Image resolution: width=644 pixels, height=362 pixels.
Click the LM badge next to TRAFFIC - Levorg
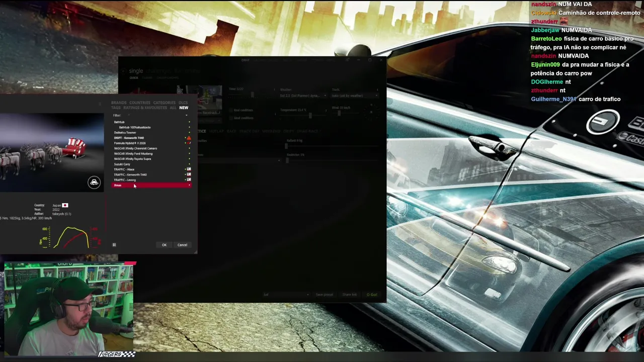pos(189,179)
